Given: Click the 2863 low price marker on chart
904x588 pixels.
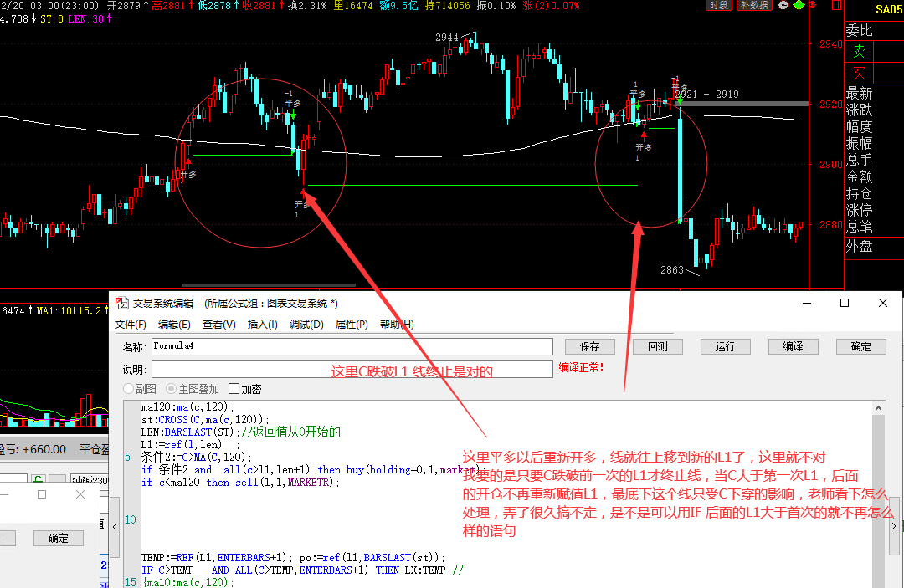Looking at the screenshot, I should (x=672, y=269).
